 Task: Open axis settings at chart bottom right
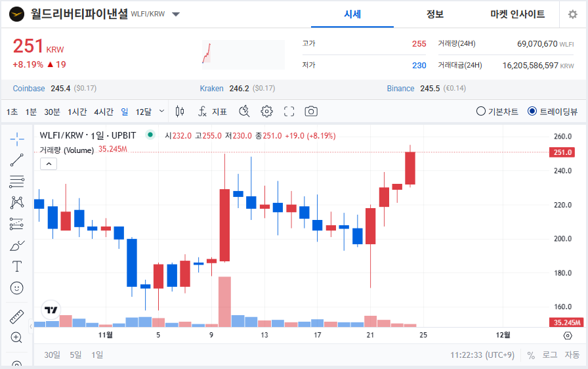[568, 336]
